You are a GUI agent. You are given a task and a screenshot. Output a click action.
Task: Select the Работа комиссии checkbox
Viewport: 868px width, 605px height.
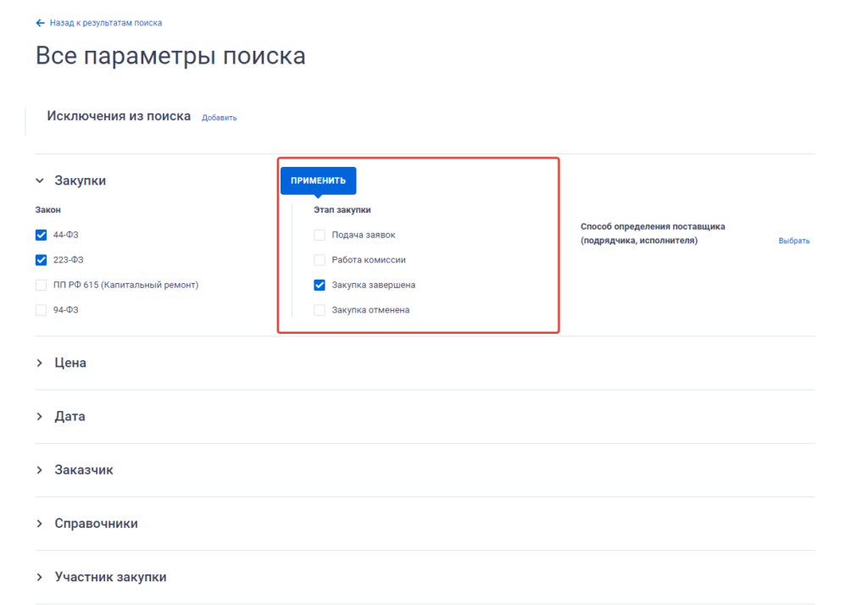pyautogui.click(x=320, y=260)
